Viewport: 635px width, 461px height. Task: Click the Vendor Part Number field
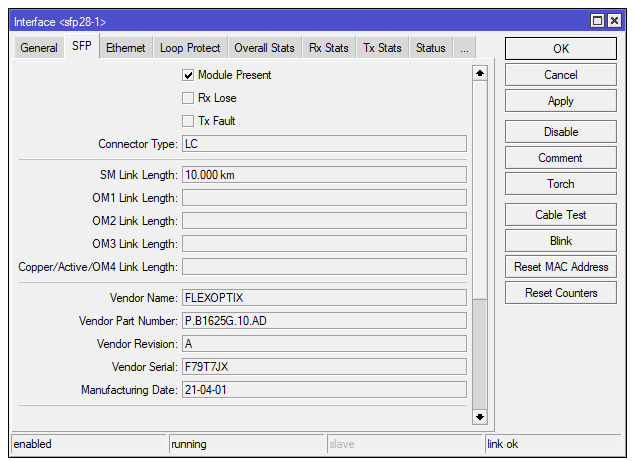(x=324, y=321)
